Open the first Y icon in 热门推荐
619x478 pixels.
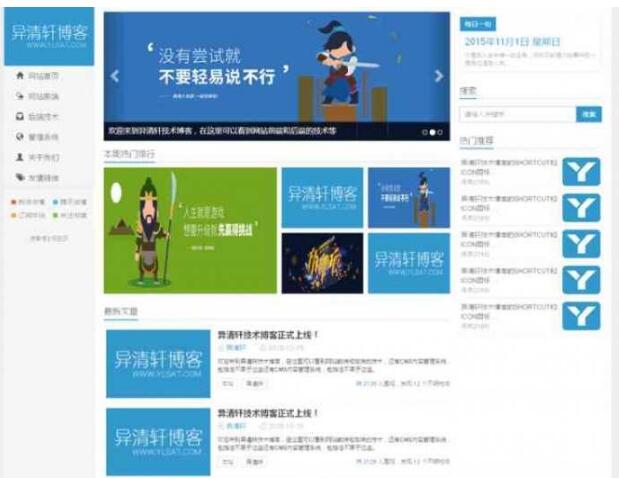(580, 172)
